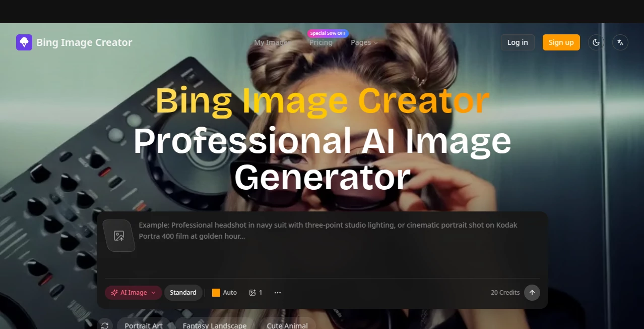The width and height of the screenshot is (644, 329).
Task: Focus the prompt example text field
Action: [x=339, y=246]
